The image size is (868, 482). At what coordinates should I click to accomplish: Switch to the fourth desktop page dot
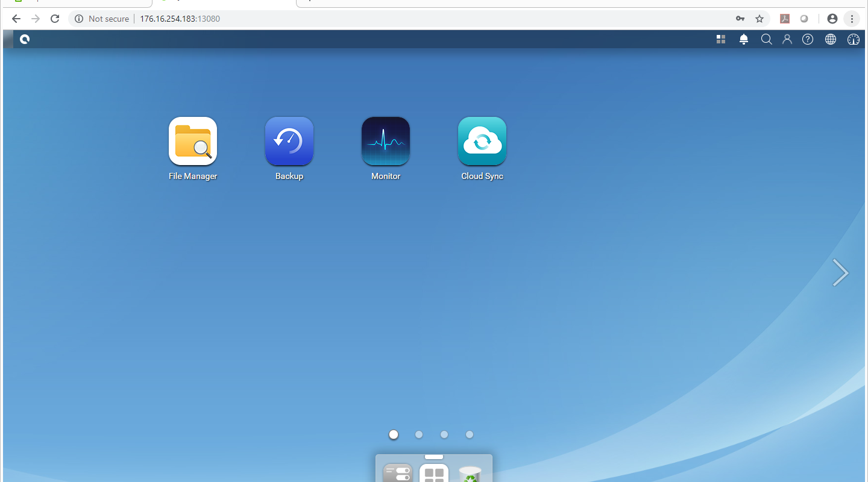click(470, 434)
